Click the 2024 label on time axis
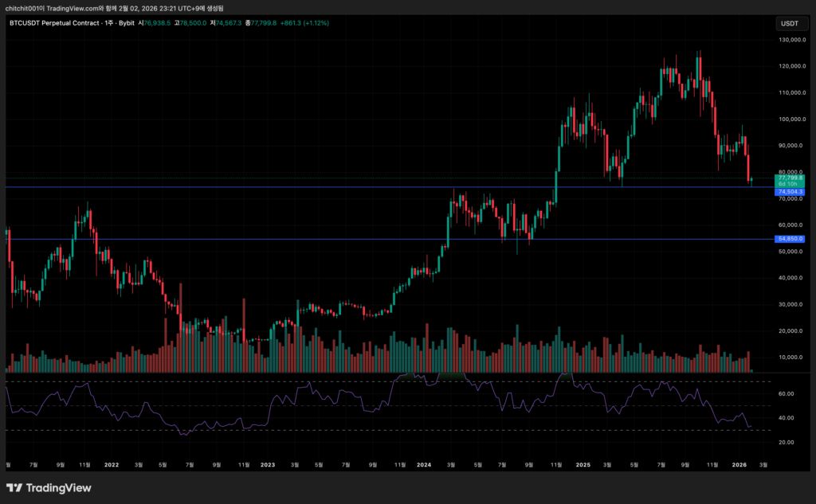The image size is (816, 504). tap(424, 464)
